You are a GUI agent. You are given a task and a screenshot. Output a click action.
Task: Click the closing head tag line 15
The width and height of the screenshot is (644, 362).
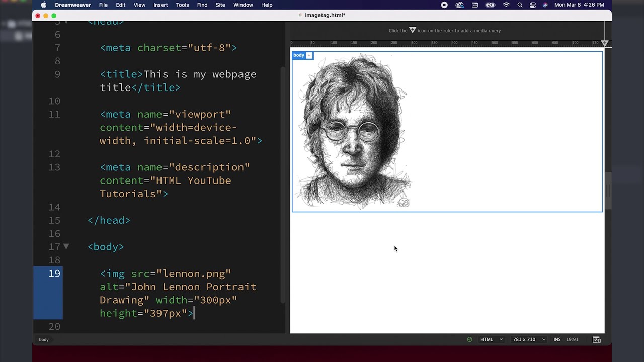pos(109,220)
